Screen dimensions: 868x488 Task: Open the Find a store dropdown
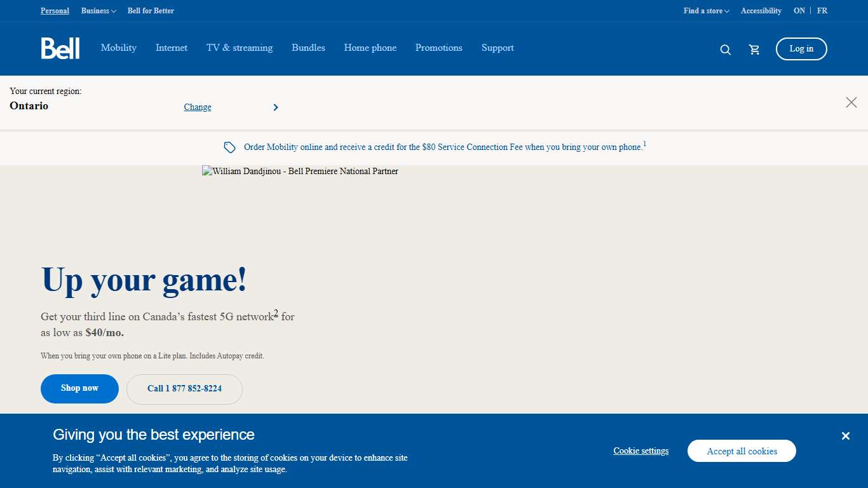coord(706,11)
